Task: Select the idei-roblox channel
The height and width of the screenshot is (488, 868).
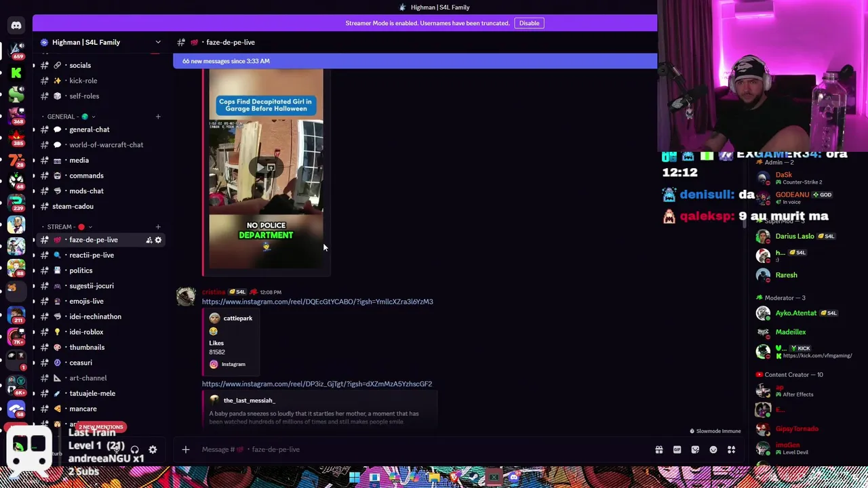Action: (x=100, y=332)
